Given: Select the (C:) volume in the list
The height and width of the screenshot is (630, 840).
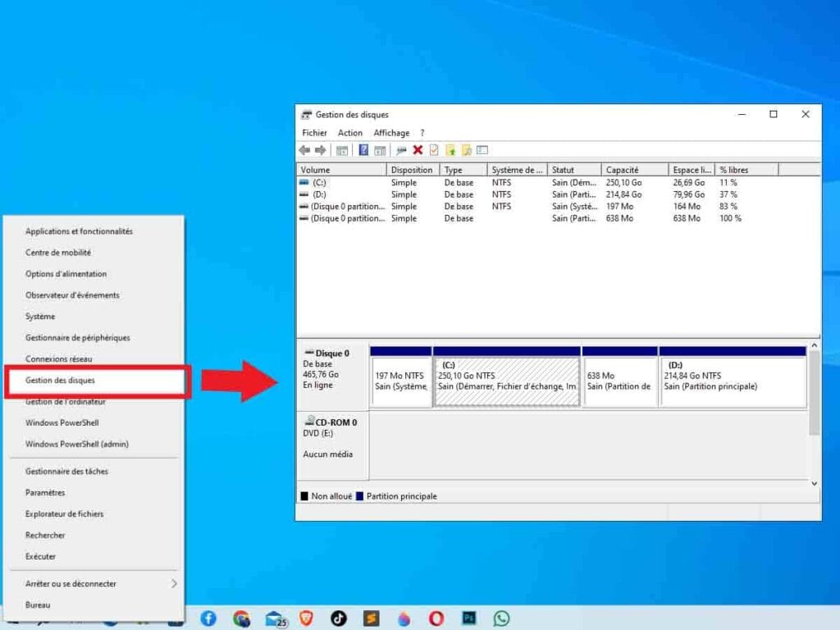Looking at the screenshot, I should 328,182.
